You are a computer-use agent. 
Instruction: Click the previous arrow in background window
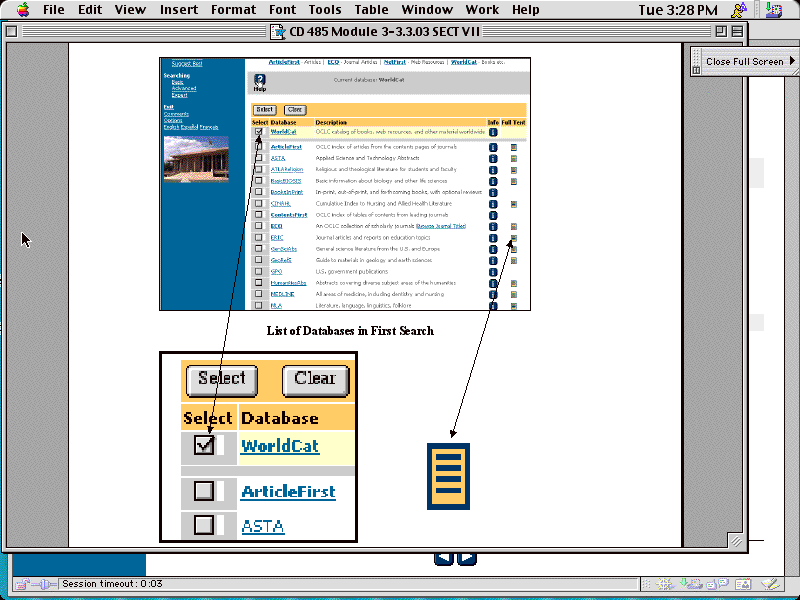pos(443,559)
